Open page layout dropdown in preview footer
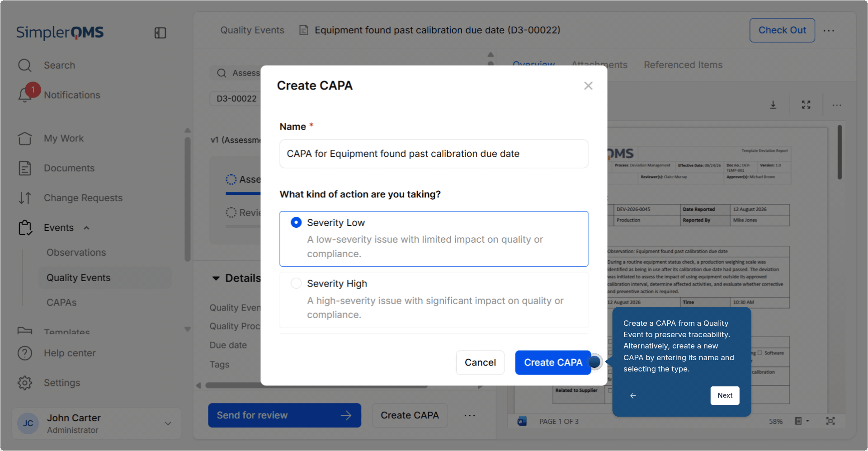The image size is (868, 451). 802,421
